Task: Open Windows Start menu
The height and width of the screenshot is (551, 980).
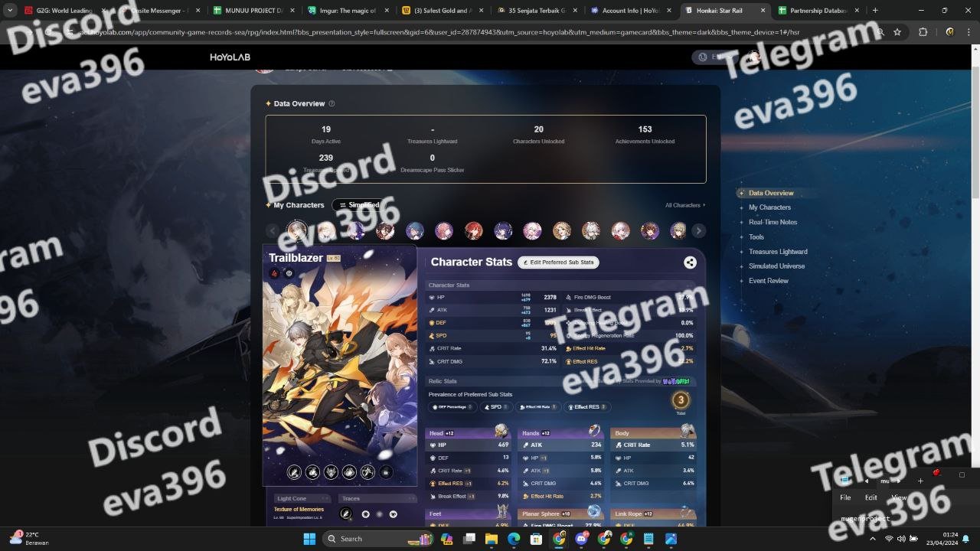Action: [x=309, y=539]
